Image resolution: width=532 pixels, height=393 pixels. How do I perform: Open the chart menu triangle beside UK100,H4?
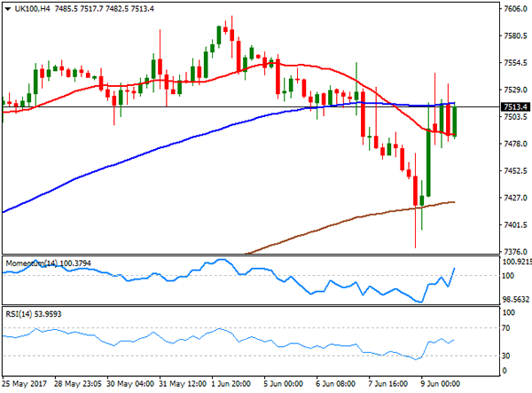8,9
